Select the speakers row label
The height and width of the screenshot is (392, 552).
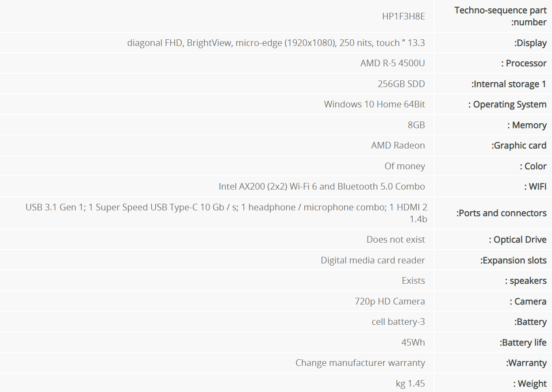click(525, 281)
